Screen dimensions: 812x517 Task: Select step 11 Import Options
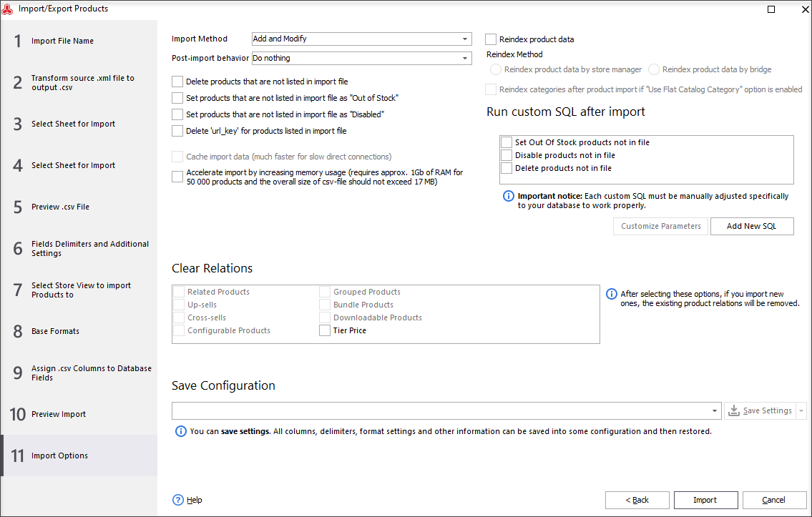coord(79,456)
